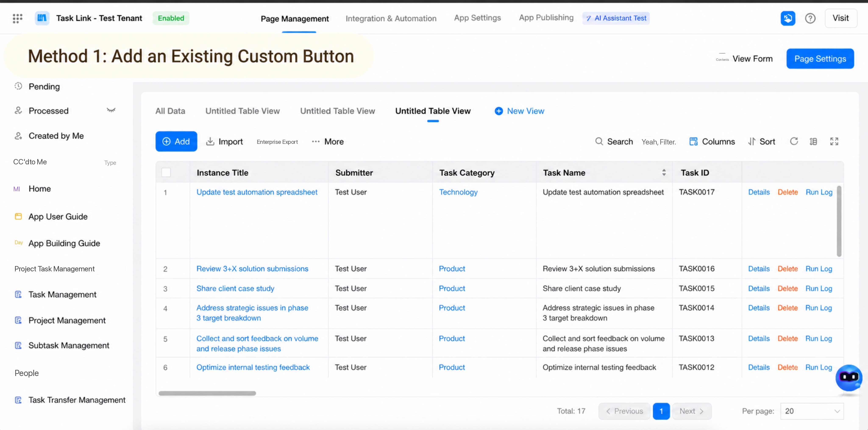Open row height density icon
Image resolution: width=868 pixels, height=430 pixels.
point(813,141)
